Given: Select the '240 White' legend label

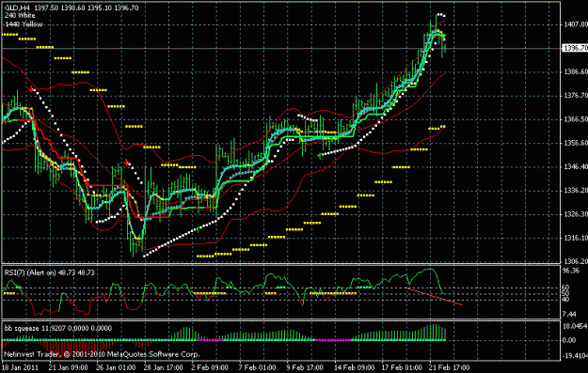Looking at the screenshot, I should 20,16.
